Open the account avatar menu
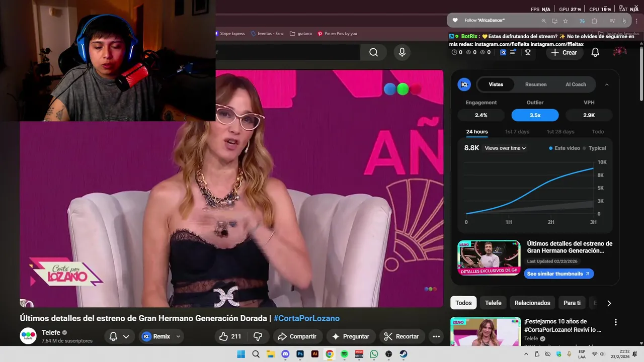 click(619, 52)
